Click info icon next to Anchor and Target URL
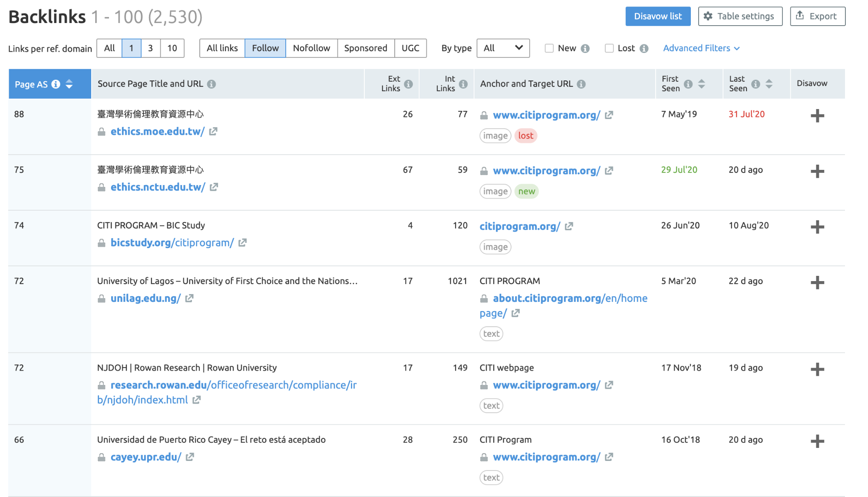This screenshot has width=868, height=497. (581, 84)
